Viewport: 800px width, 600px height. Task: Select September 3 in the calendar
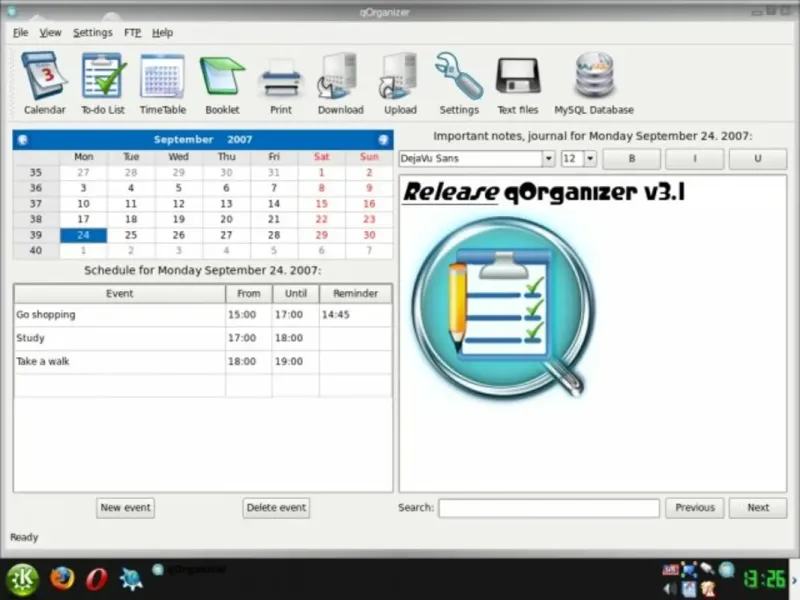[x=83, y=188]
